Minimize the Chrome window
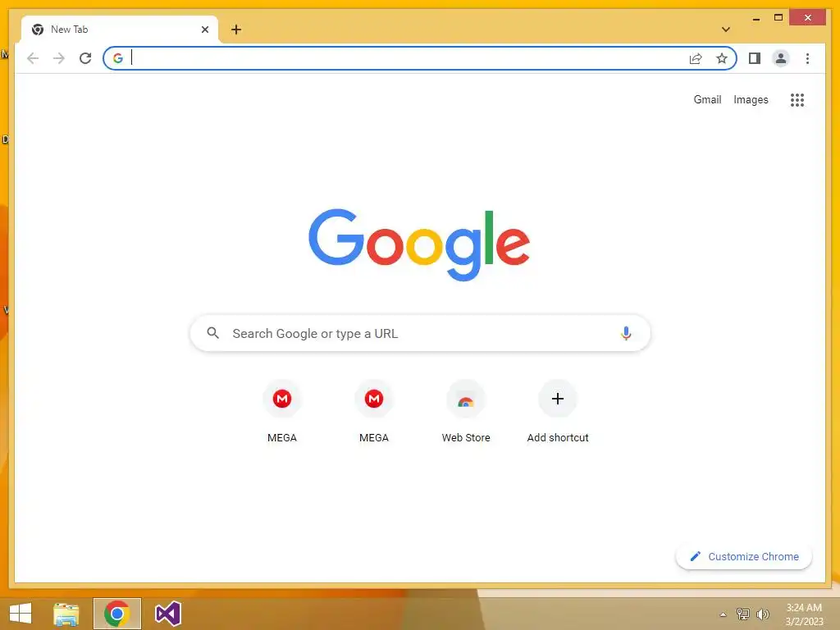 [756, 18]
